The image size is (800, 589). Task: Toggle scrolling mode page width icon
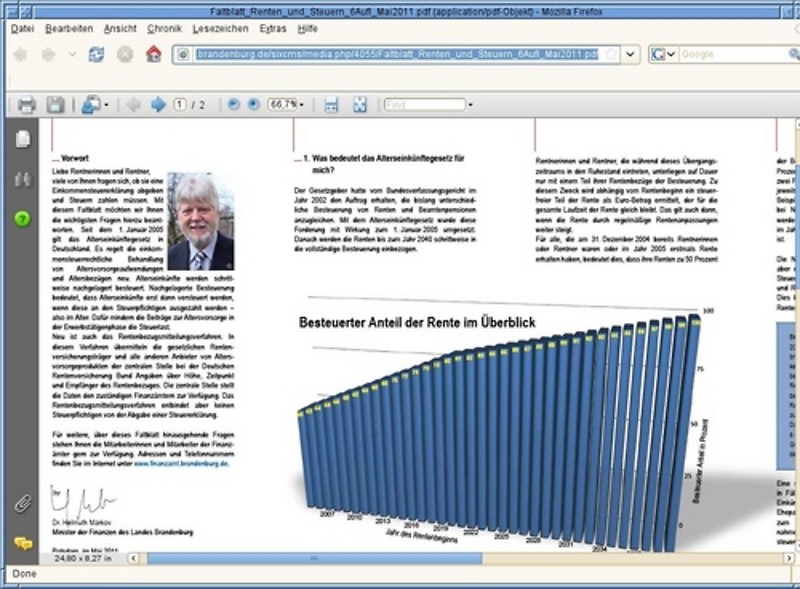tap(331, 105)
